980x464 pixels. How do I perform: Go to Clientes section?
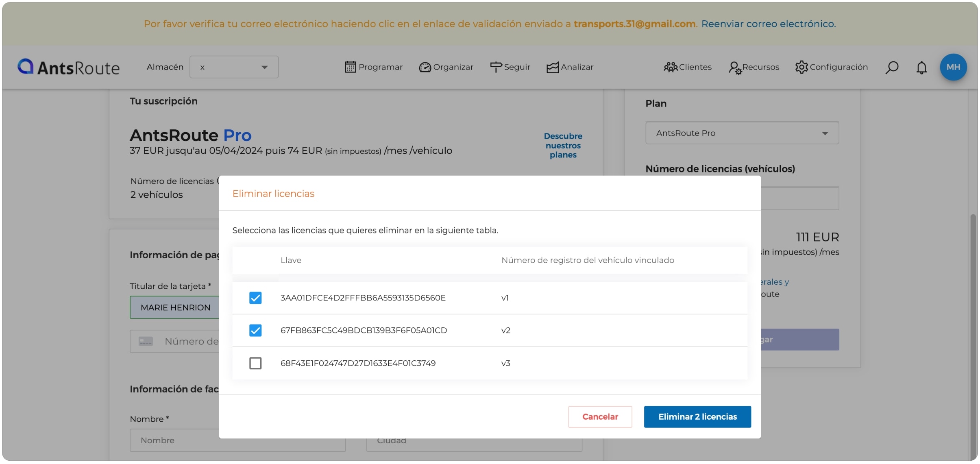coord(688,67)
